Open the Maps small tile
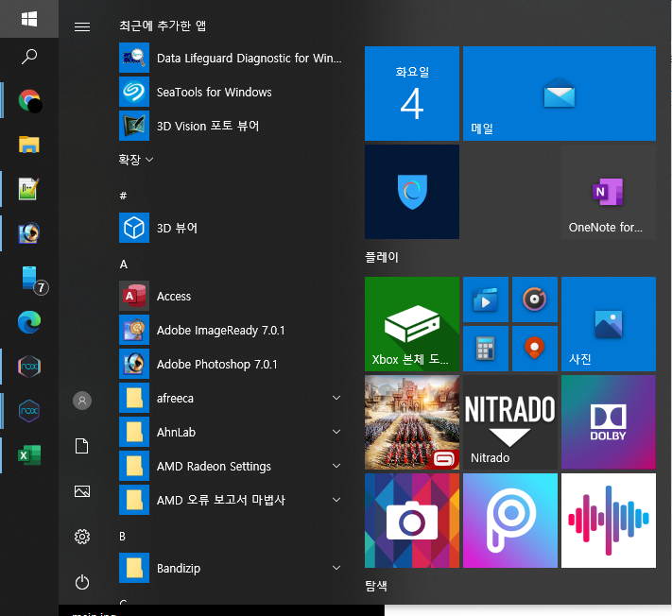The image size is (672, 616). pyautogui.click(x=535, y=349)
